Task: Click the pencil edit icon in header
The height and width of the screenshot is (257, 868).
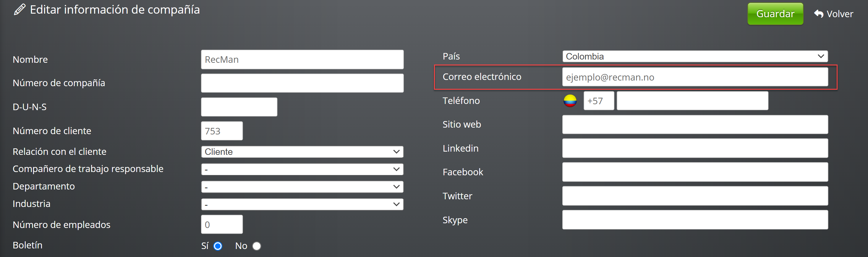Action: click(x=20, y=9)
